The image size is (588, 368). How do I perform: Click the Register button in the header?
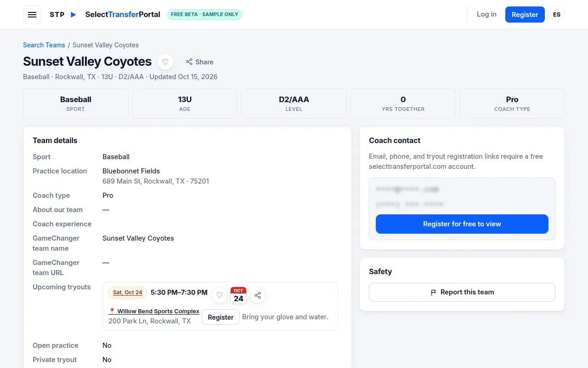point(525,15)
